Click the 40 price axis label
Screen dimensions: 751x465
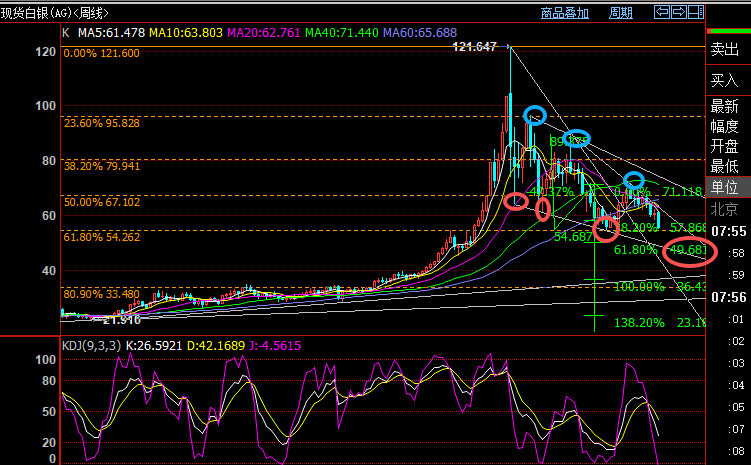[x=49, y=271]
